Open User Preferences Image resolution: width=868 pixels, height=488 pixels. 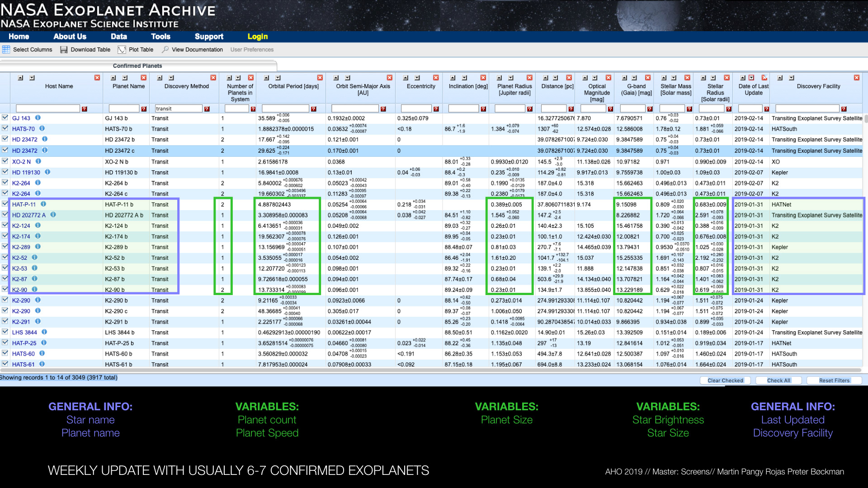click(252, 50)
